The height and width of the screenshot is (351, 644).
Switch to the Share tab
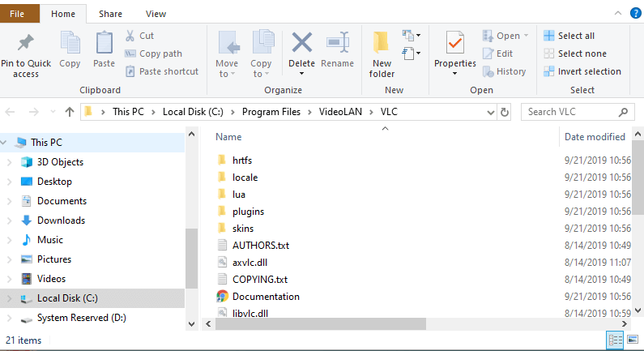point(110,14)
